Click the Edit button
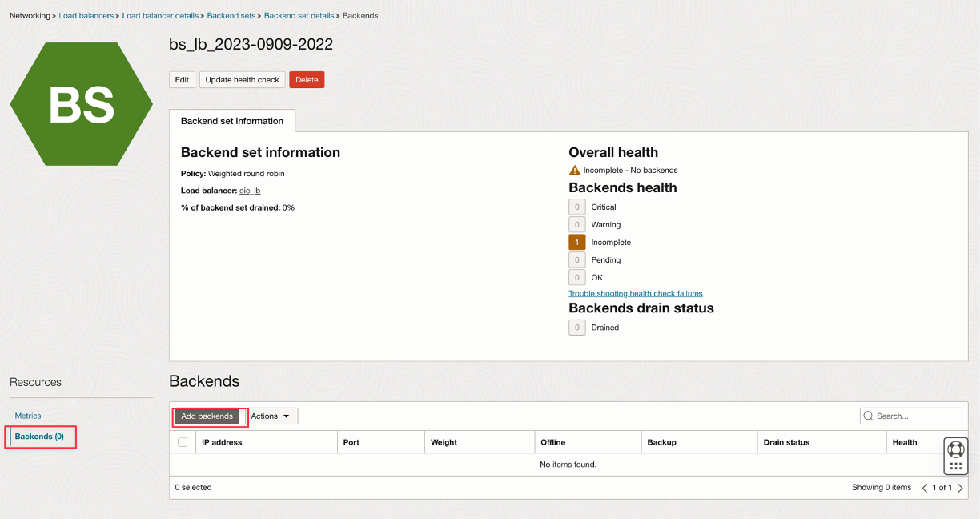Viewport: 980px width, 519px height. [182, 80]
